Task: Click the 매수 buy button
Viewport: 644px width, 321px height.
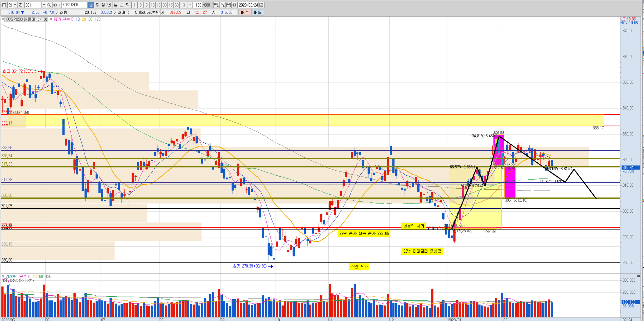Action: (x=245, y=12)
